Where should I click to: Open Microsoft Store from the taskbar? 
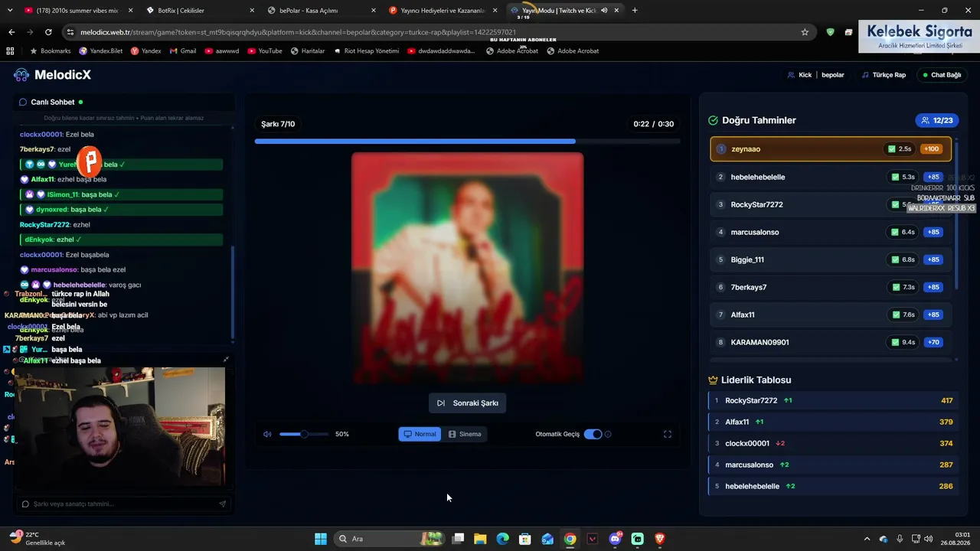coord(525,539)
